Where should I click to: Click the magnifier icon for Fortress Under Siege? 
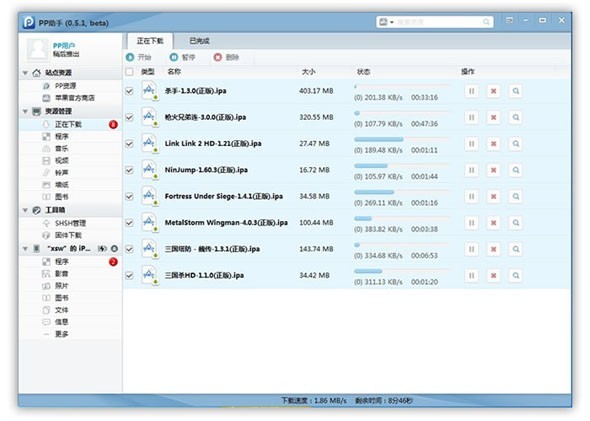[x=515, y=196]
